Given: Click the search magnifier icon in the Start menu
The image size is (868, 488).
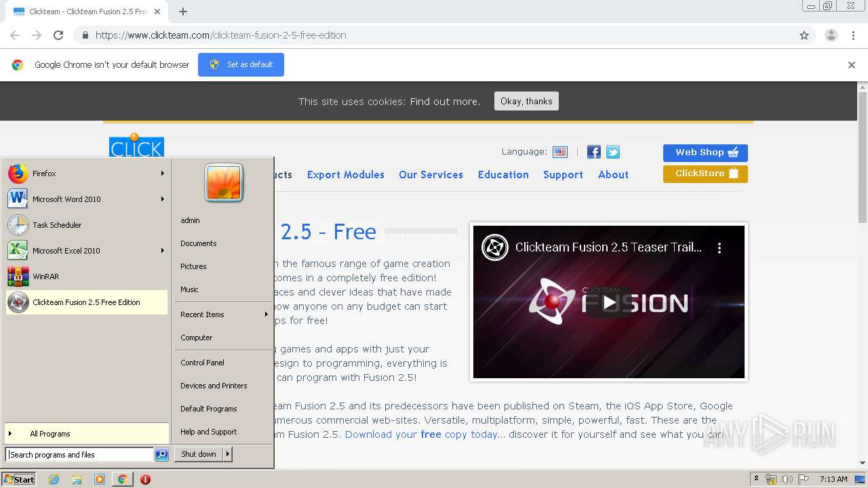Looking at the screenshot, I should pyautogui.click(x=161, y=455).
